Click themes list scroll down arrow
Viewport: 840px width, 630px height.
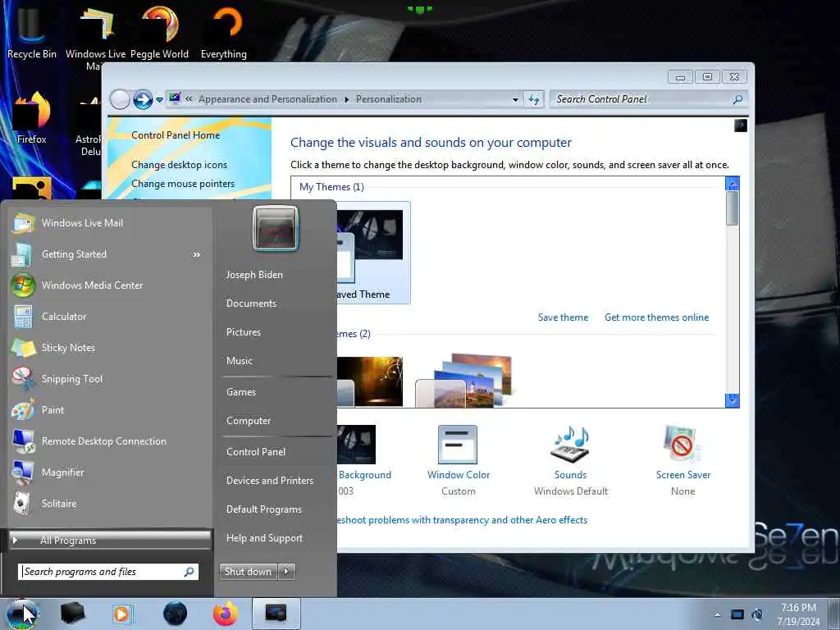click(x=733, y=400)
